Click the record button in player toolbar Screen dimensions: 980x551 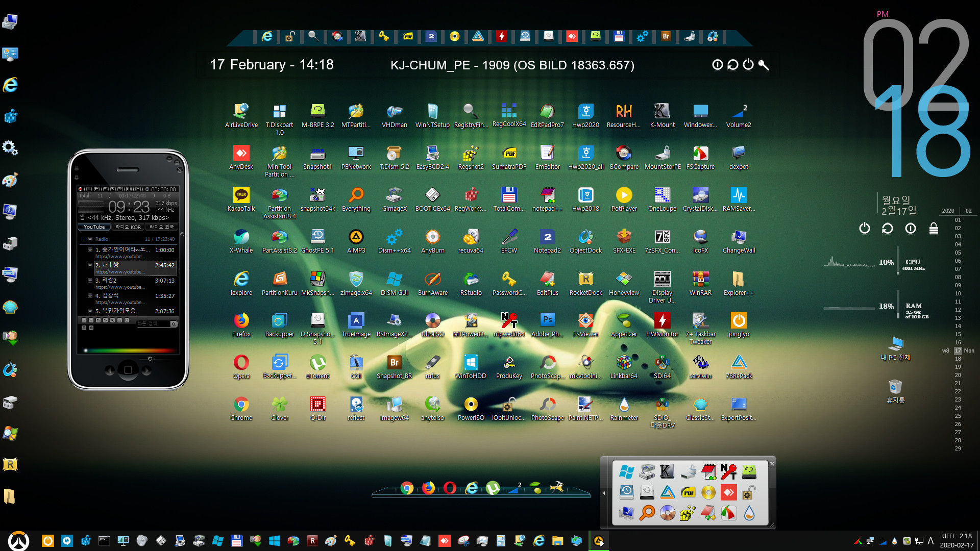[x=80, y=189]
